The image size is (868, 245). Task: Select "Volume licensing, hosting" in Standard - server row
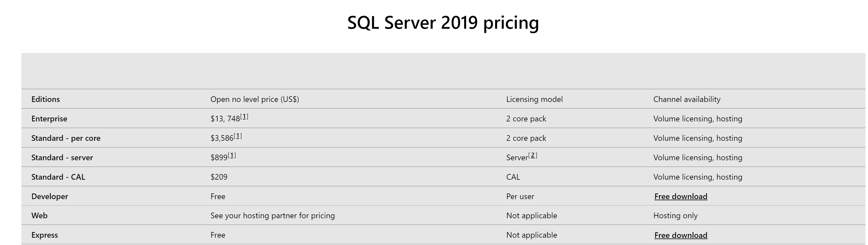click(x=697, y=158)
